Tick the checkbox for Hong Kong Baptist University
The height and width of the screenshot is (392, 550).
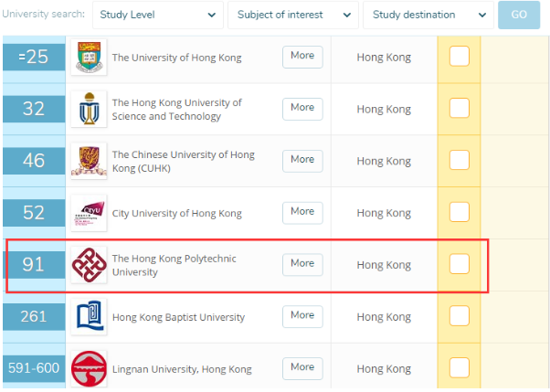coord(460,316)
